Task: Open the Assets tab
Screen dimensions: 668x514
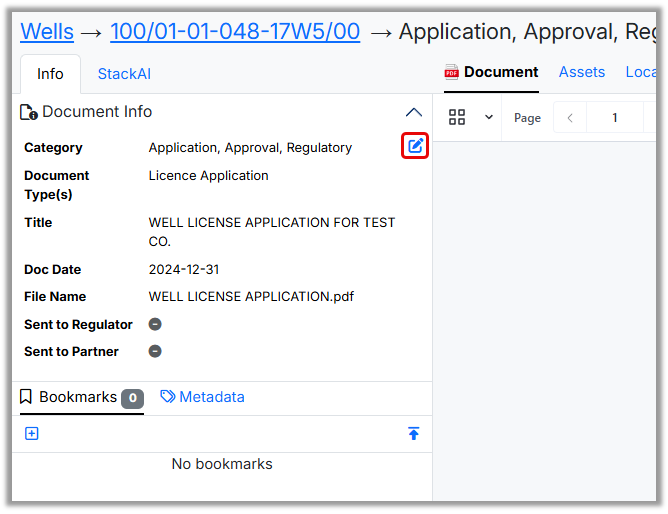Action: point(581,72)
